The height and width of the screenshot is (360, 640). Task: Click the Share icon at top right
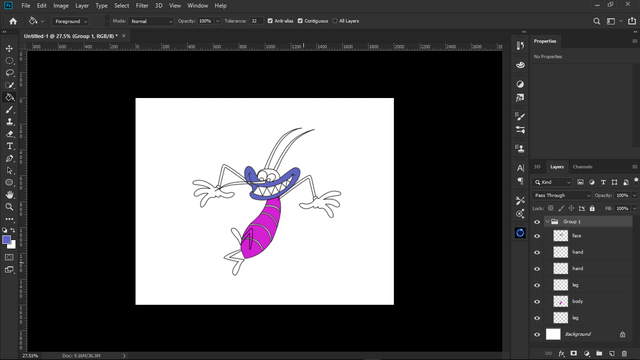coord(632,21)
